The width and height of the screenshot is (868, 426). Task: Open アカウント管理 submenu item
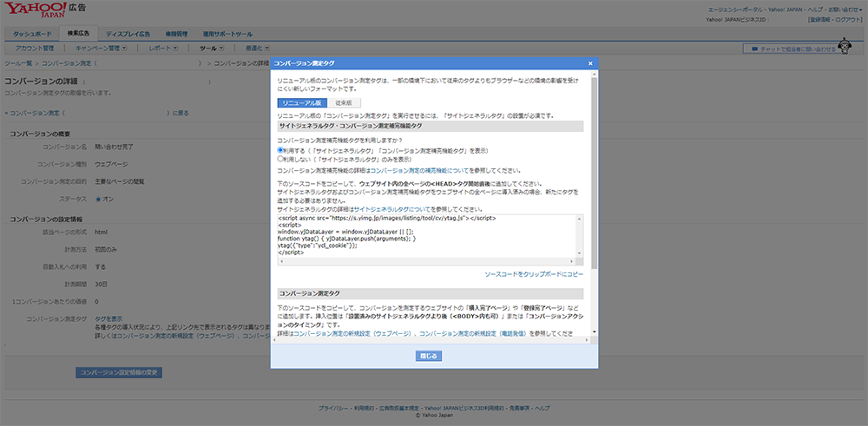click(35, 48)
